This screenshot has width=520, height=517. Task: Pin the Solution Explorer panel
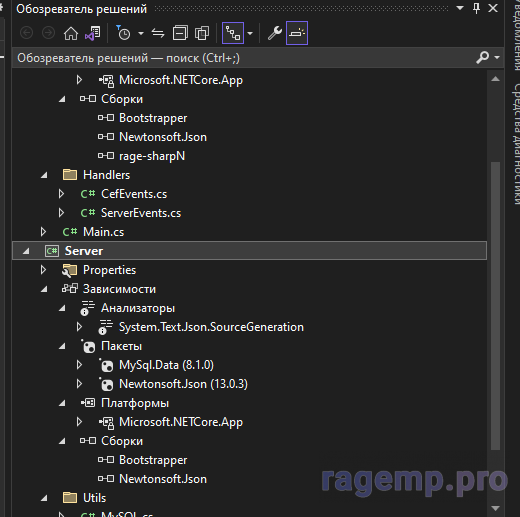pyautogui.click(x=476, y=8)
